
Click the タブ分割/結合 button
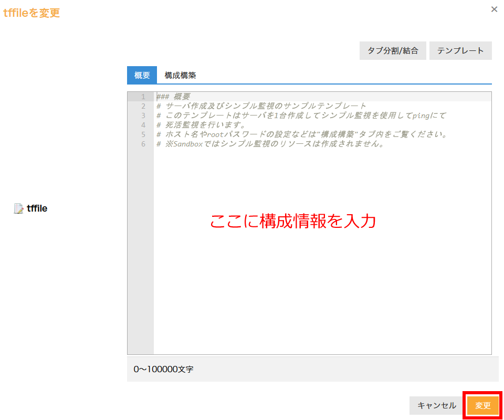coord(393,50)
